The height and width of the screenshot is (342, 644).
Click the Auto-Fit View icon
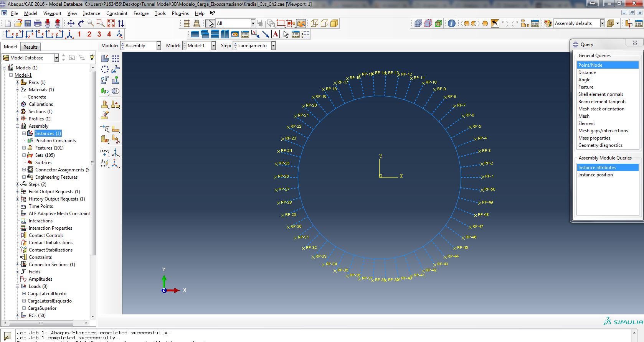111,23
